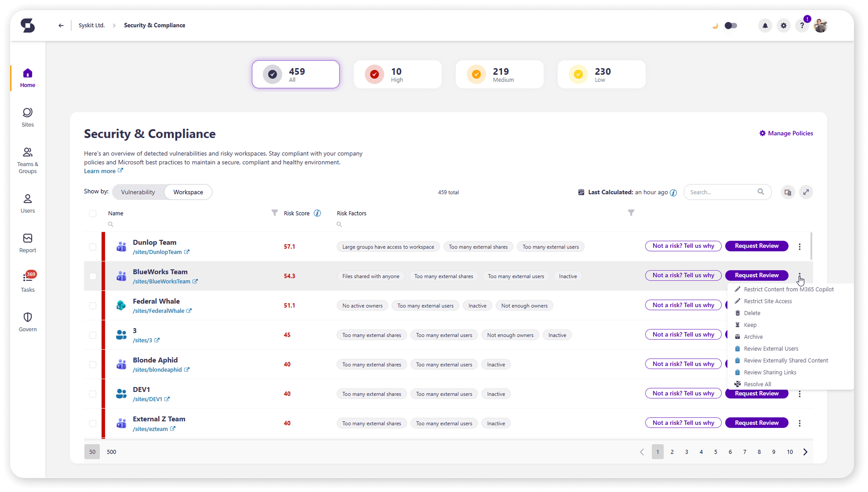868x492 pixels.
Task: Click Risk Score info icon
Action: (317, 213)
